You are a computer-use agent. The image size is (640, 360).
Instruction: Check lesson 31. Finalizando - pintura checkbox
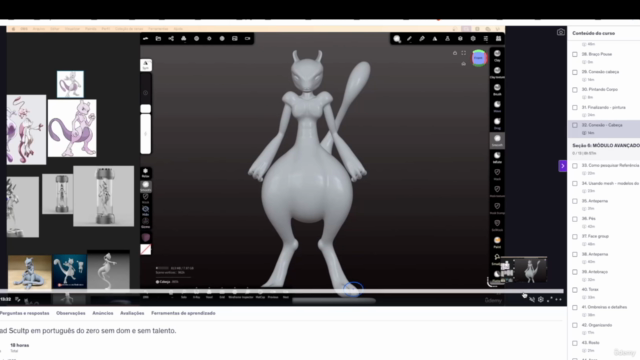coord(575,108)
